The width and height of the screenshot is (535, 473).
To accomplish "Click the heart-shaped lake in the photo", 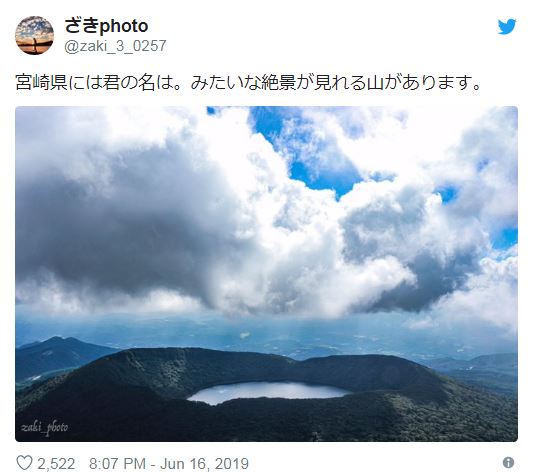I will (269, 392).
